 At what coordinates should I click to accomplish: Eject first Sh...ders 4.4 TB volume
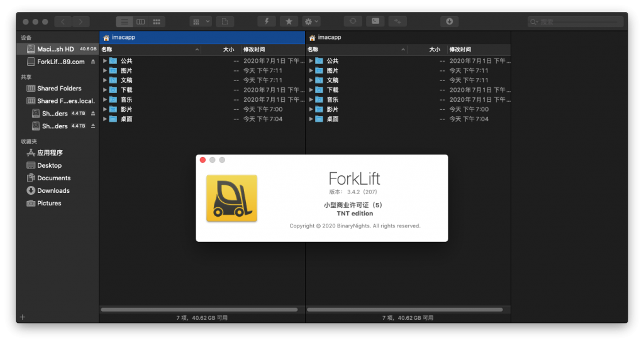(x=93, y=113)
